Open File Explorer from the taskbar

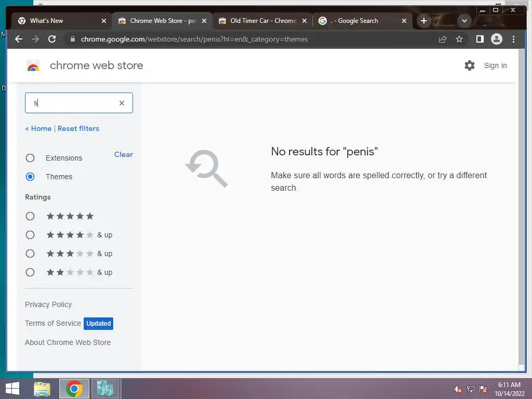[x=42, y=389]
